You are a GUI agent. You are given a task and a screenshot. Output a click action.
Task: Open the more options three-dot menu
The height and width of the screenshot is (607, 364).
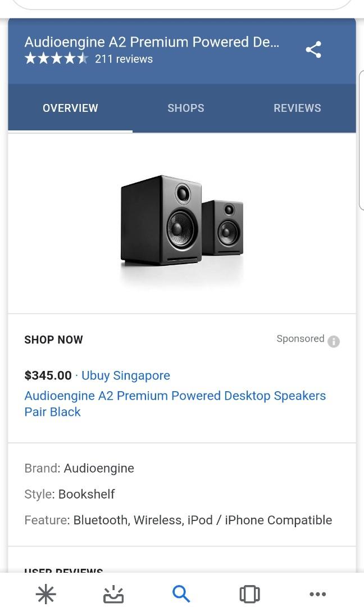tap(318, 594)
